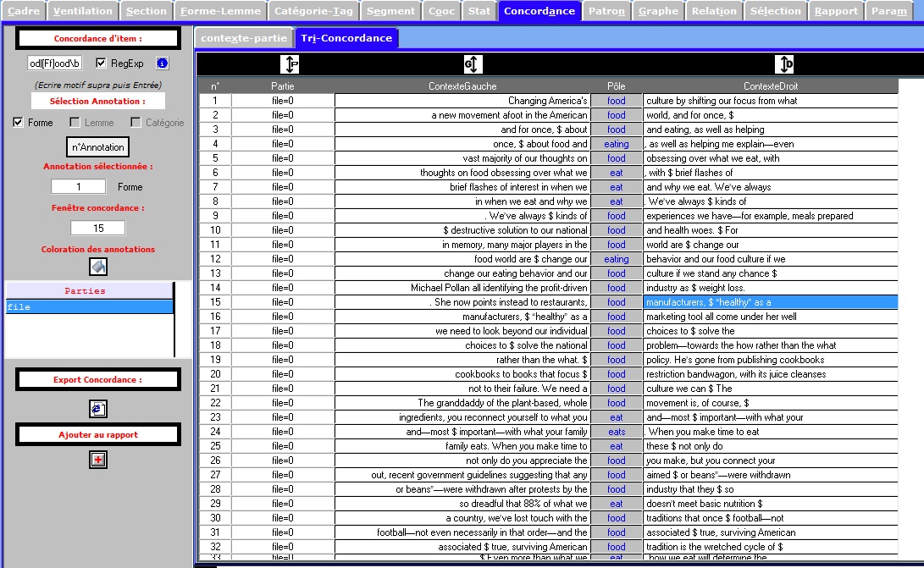This screenshot has height=568, width=924.
Task: Open the Catégorie-Tag tab
Action: point(313,11)
